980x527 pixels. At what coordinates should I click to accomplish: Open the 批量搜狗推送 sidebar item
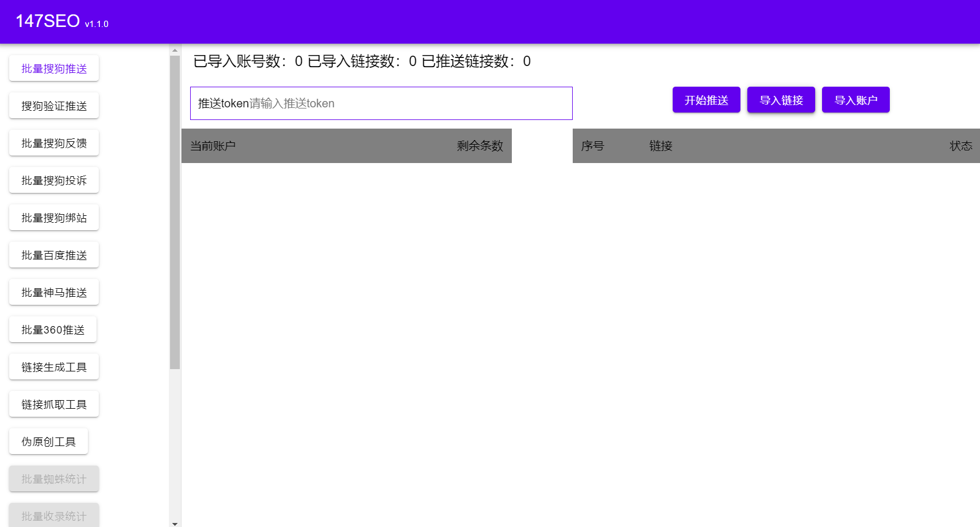pos(54,68)
